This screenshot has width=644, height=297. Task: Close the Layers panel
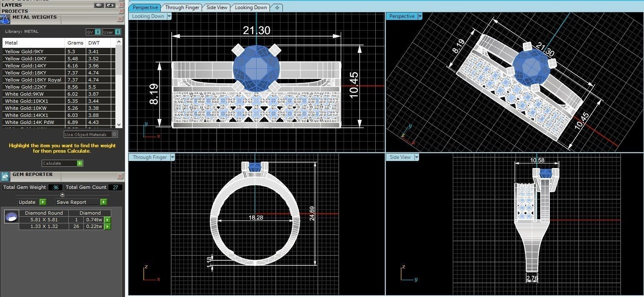(x=121, y=5)
